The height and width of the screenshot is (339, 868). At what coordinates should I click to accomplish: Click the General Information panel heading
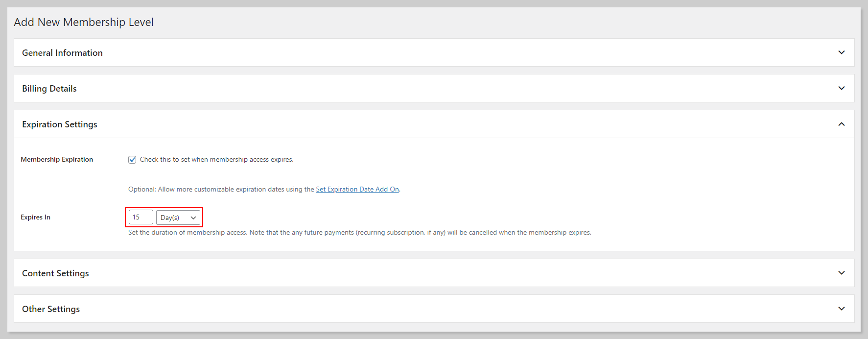62,53
